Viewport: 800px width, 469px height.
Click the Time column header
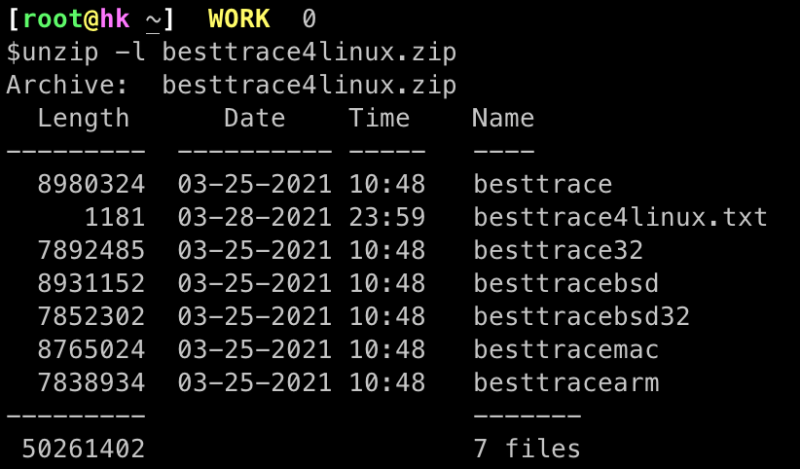[379, 118]
